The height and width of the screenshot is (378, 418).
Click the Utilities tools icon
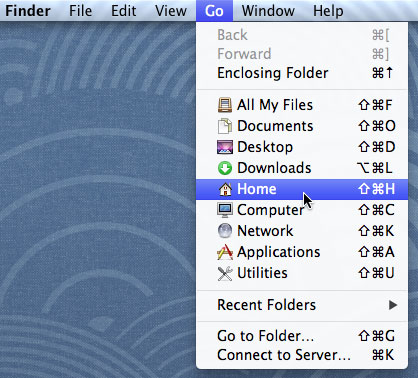(225, 273)
